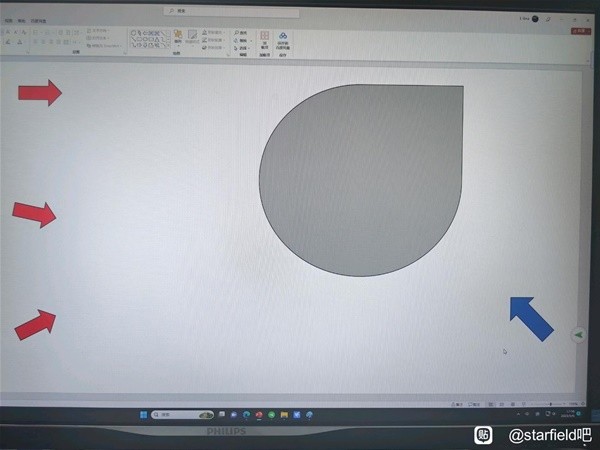The width and height of the screenshot is (600, 450).
Task: Select the top red arrow
Action: [40, 93]
